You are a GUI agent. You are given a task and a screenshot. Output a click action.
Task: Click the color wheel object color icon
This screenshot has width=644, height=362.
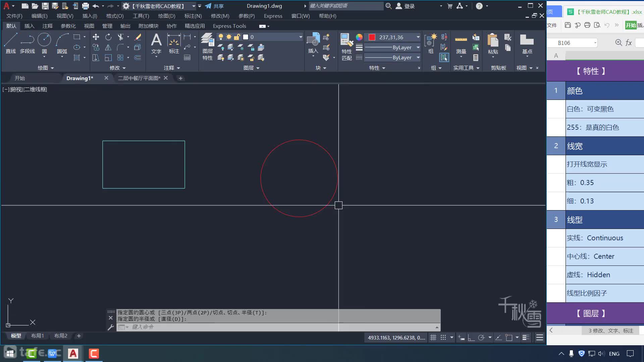pos(359,37)
